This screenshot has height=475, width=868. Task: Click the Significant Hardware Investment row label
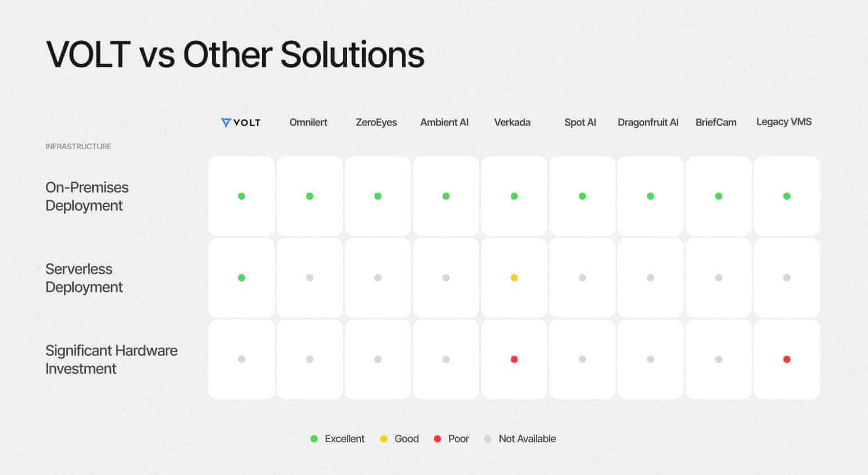click(x=111, y=359)
